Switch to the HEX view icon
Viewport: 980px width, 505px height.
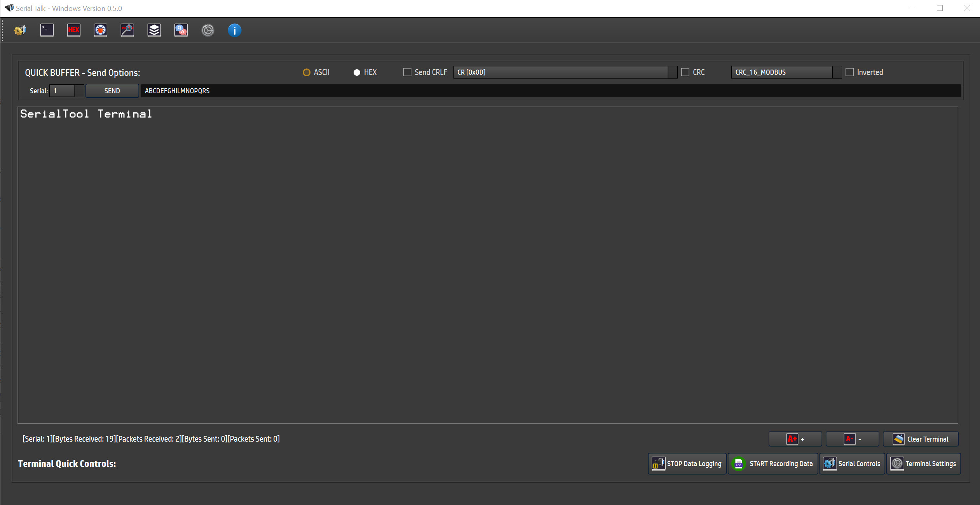click(73, 30)
